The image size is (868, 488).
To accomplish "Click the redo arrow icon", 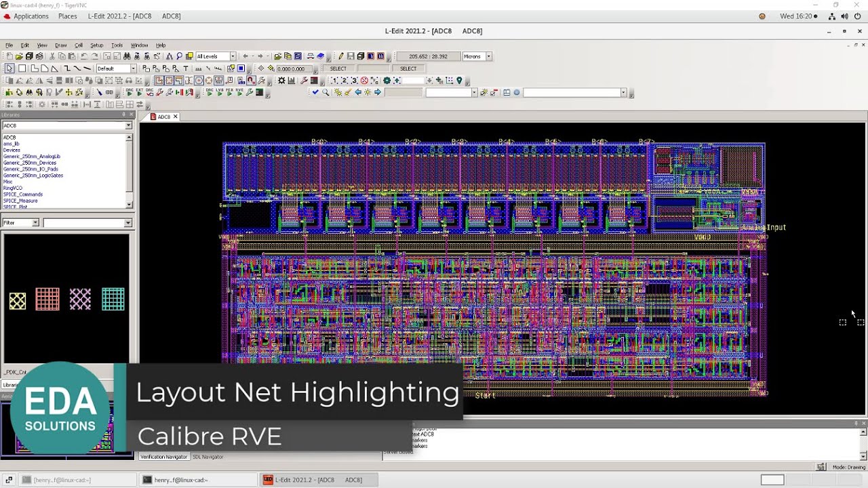I will pyautogui.click(x=95, y=56).
